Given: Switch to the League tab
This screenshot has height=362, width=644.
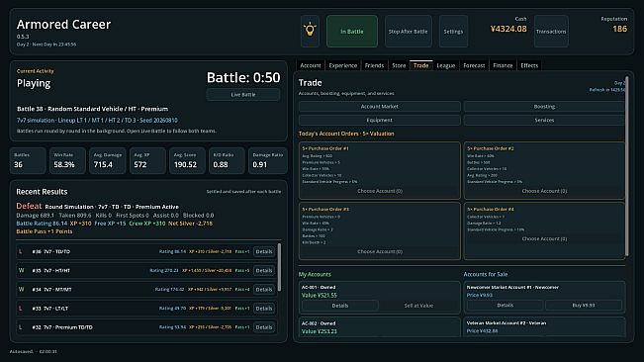Looking at the screenshot, I should pos(445,65).
